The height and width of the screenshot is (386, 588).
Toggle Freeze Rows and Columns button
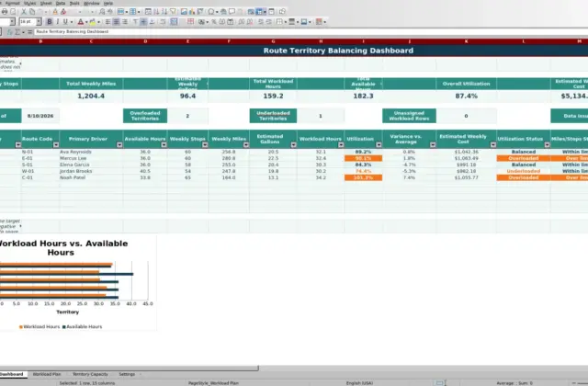tap(259, 12)
